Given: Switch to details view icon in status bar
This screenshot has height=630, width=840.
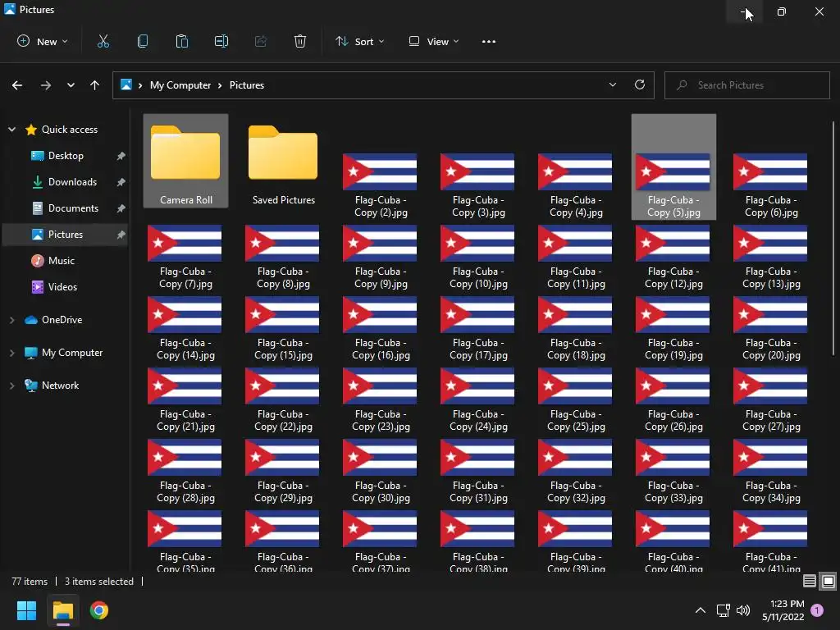Looking at the screenshot, I should (810, 582).
